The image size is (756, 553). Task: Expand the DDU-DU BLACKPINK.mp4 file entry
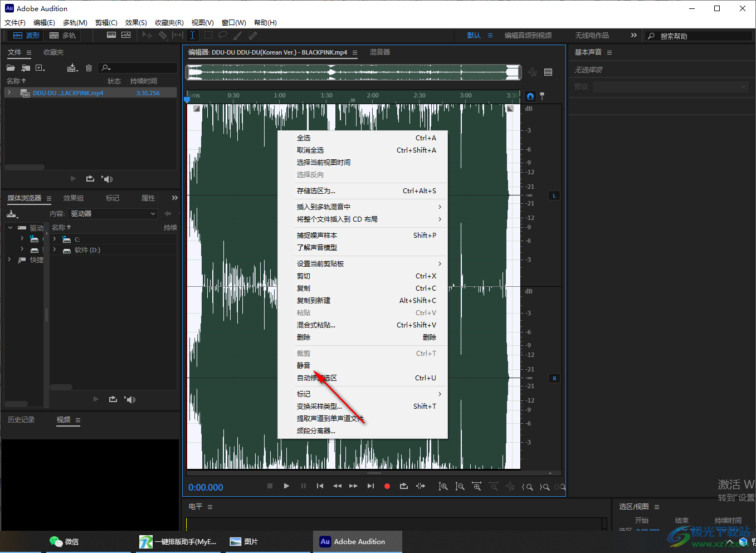point(9,93)
